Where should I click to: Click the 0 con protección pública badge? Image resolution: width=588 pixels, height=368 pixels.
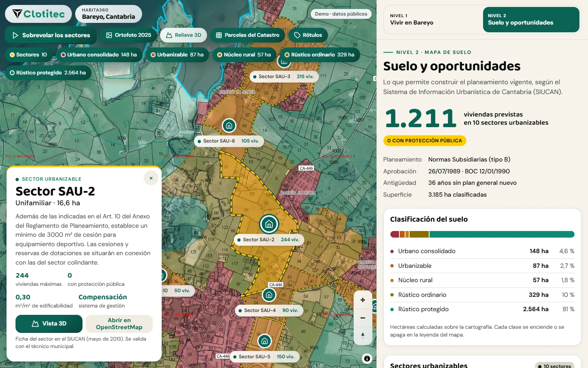click(425, 141)
